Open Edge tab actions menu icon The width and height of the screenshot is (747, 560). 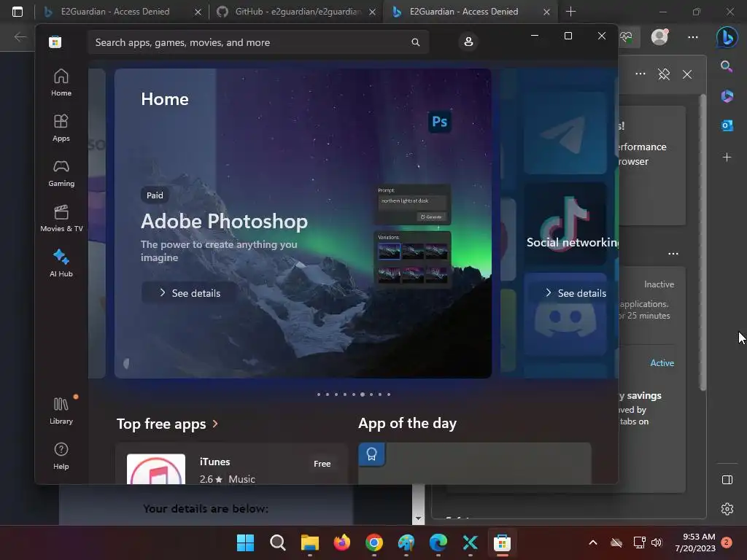(18, 12)
